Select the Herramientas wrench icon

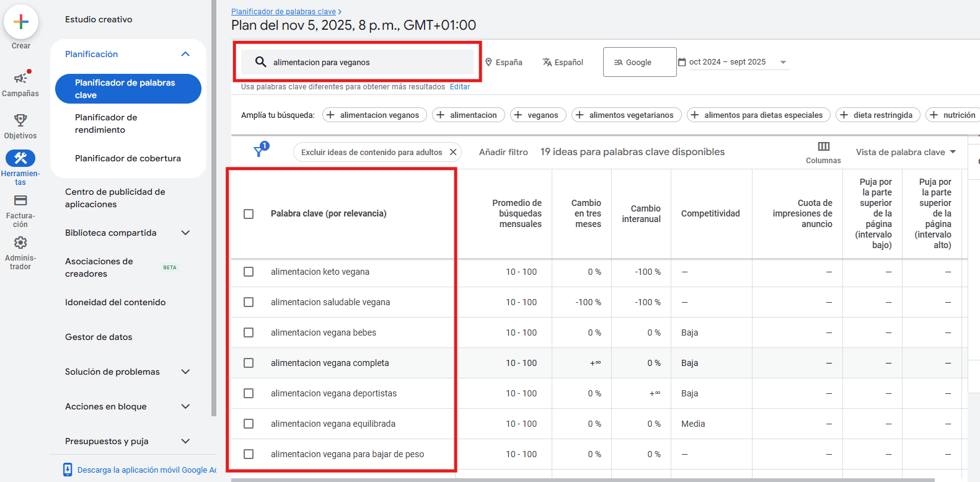[20, 158]
